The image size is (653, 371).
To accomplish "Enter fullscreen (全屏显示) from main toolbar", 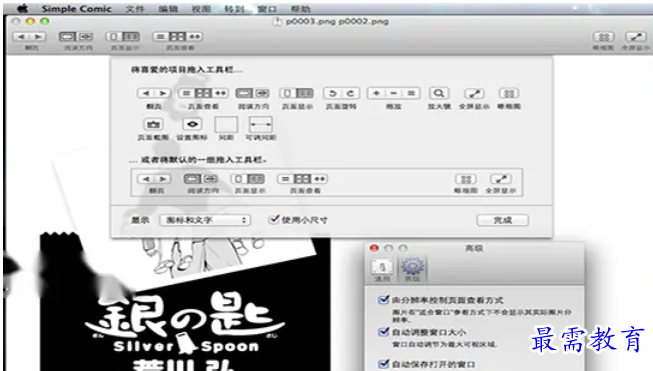I will pos(636,37).
